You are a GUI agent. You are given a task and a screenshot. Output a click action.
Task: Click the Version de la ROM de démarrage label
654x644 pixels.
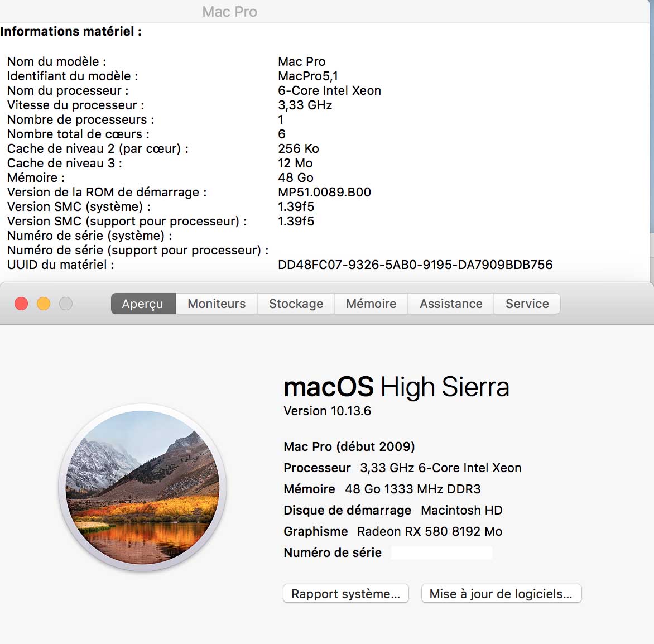(107, 192)
